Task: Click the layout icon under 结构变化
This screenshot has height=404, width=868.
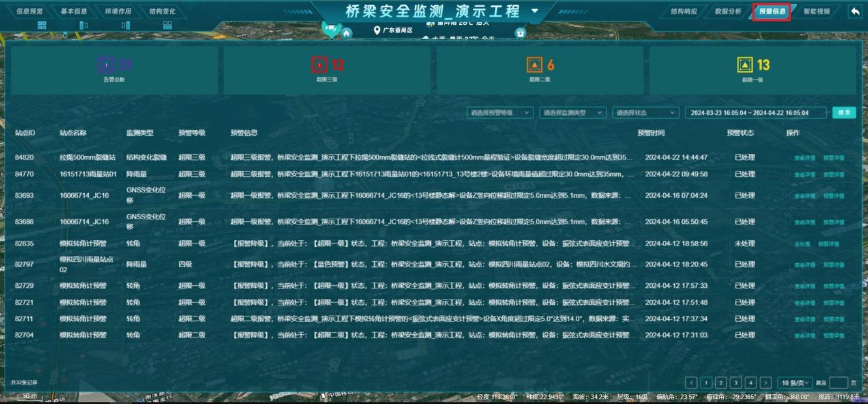Action: tap(168, 25)
